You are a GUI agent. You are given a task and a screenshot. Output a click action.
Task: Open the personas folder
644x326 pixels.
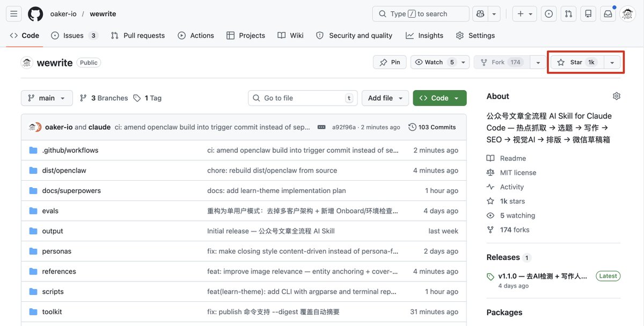point(57,251)
